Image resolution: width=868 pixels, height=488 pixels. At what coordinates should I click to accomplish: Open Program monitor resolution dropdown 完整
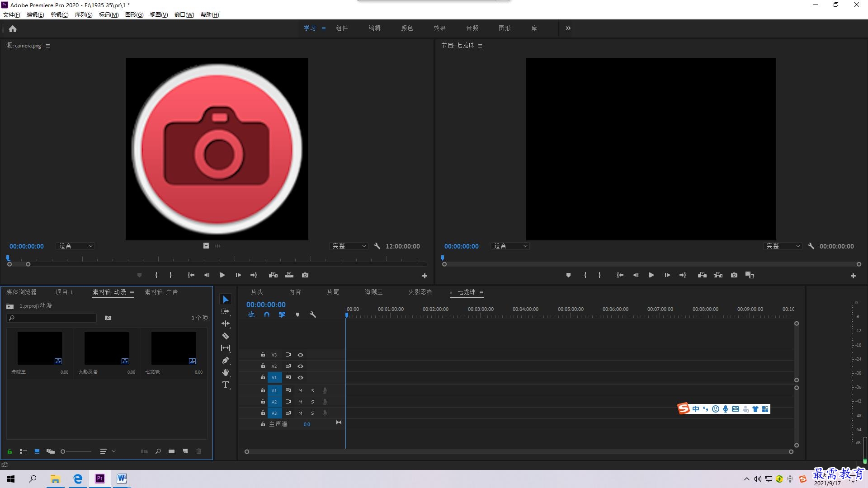pyautogui.click(x=783, y=246)
